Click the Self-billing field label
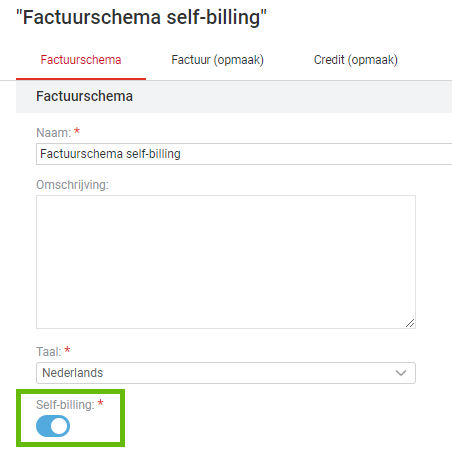452x459 pixels. 65,405
